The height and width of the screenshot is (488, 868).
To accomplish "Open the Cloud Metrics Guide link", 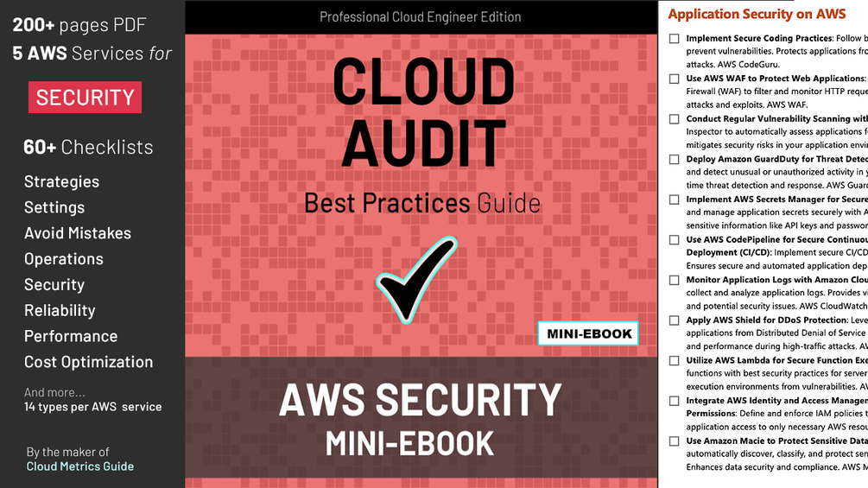I will tap(80, 466).
